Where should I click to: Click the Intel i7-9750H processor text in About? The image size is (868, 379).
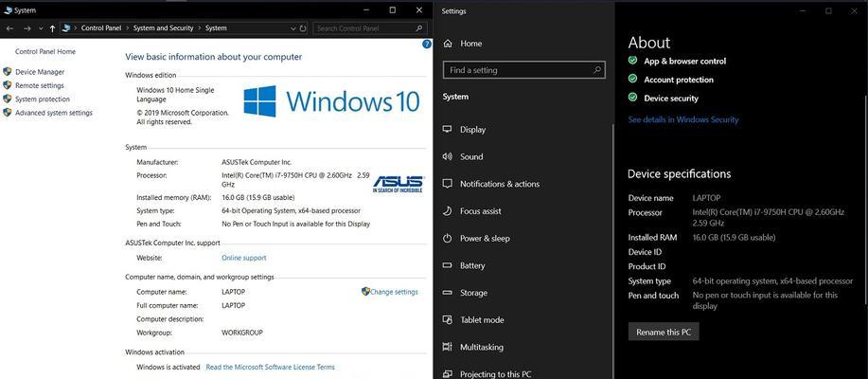tap(769, 217)
